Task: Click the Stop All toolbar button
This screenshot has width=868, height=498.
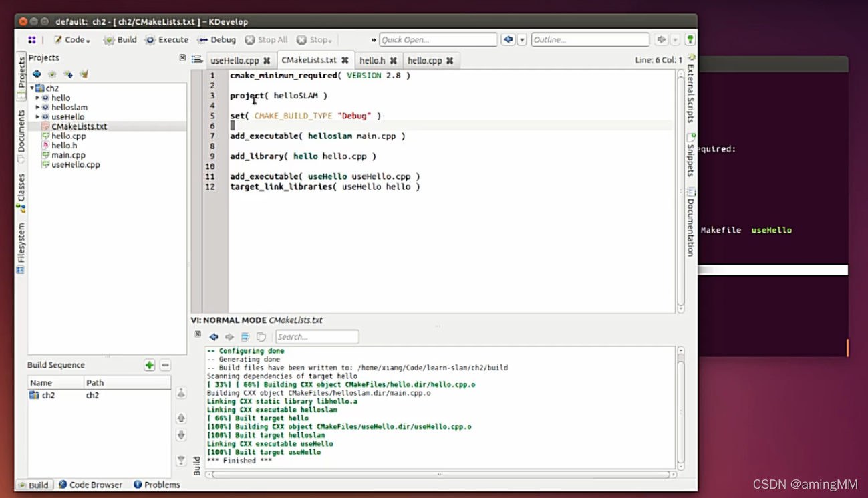Action: point(266,40)
